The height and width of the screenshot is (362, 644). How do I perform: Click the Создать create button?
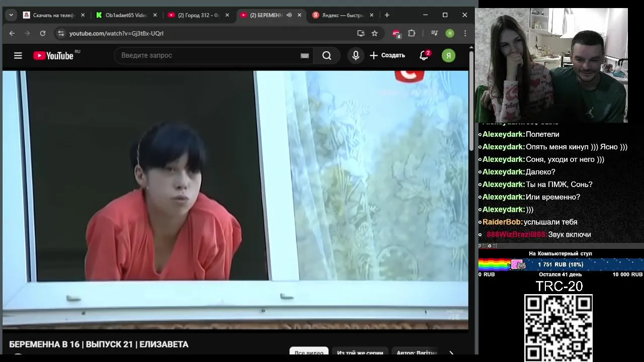click(x=387, y=55)
